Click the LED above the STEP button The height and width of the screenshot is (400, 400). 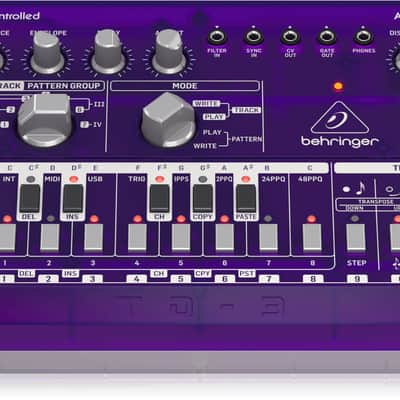355,219
